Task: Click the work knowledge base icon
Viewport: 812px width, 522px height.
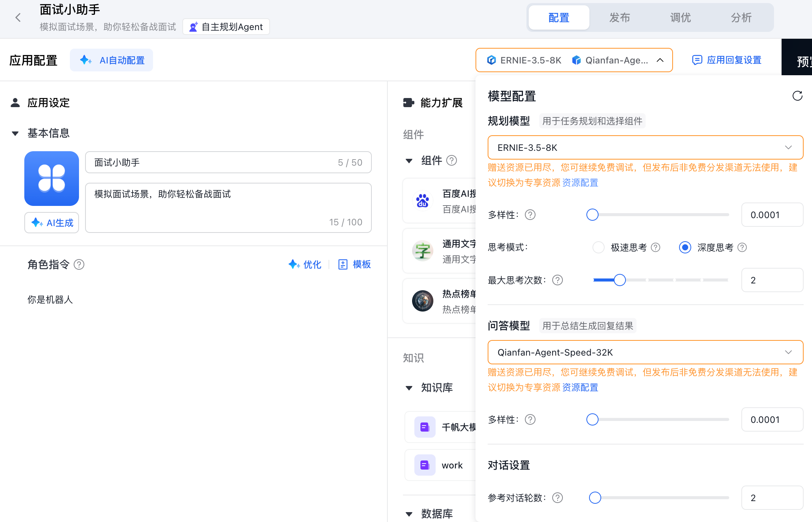Action: [x=425, y=465]
